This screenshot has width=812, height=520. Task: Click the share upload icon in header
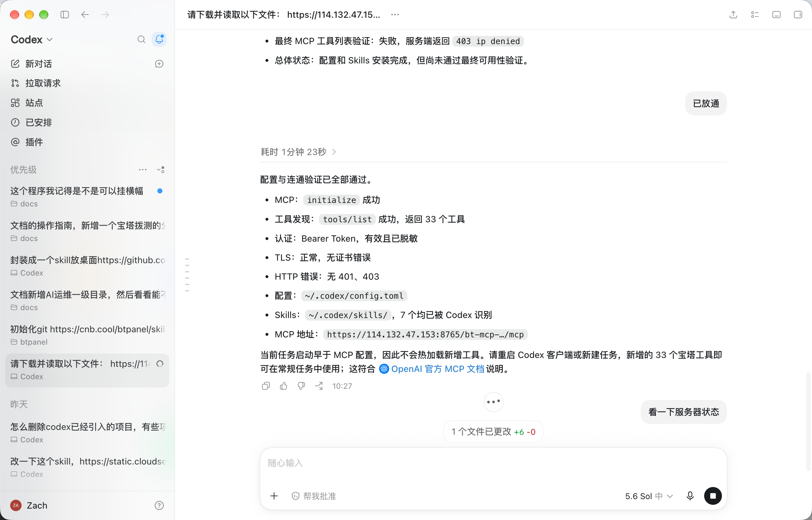point(733,15)
